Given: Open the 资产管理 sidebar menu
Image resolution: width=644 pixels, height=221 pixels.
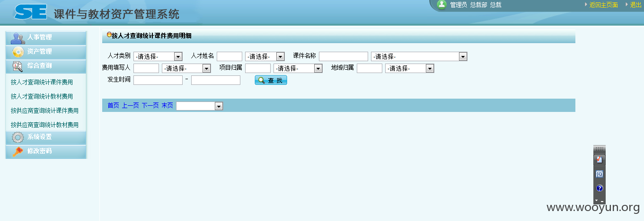Looking at the screenshot, I should (x=46, y=52).
